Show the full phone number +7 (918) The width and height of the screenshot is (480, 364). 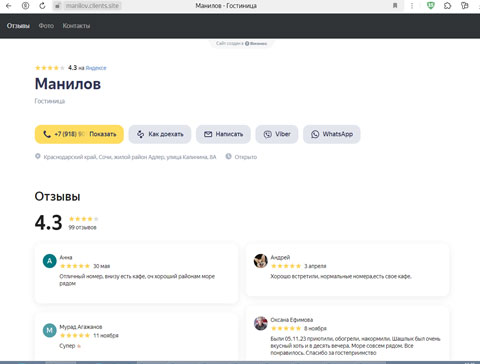[x=79, y=134]
